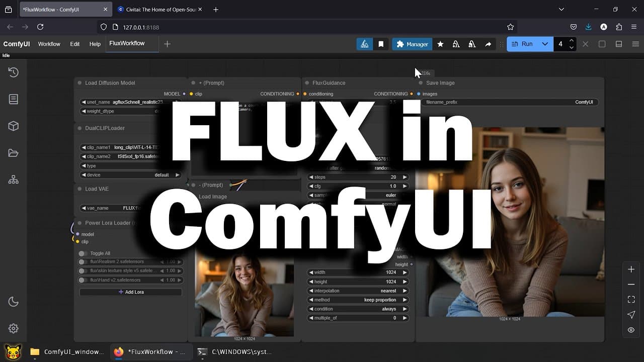Open ComfyUI settings gear icon
The image size is (644, 362).
14,328
